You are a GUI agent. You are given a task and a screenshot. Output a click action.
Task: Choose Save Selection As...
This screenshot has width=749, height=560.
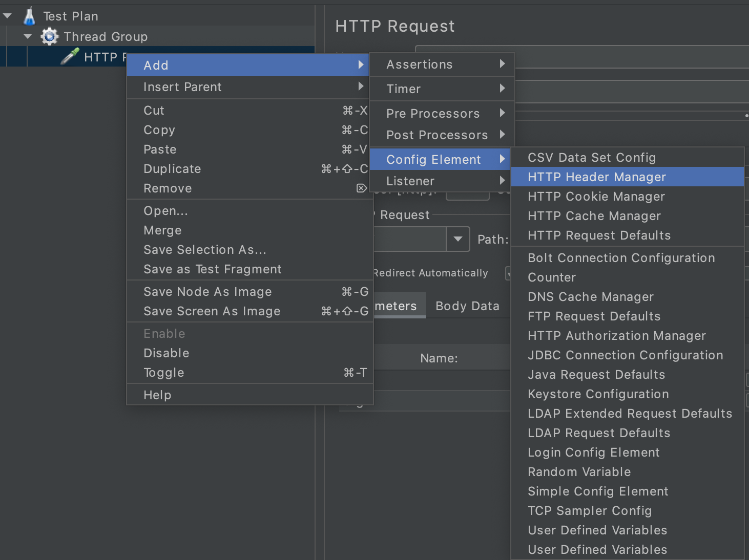click(250, 250)
